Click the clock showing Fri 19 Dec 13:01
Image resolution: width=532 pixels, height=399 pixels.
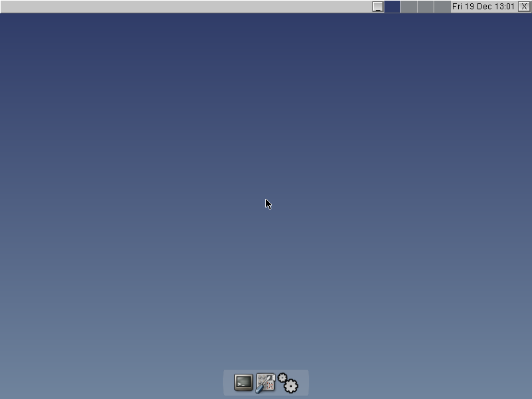(x=483, y=7)
